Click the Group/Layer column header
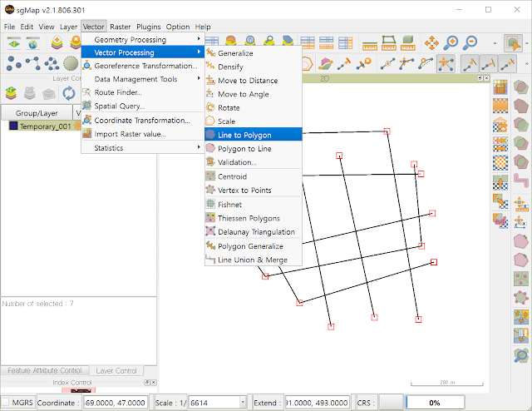The width and height of the screenshot is (532, 411). (37, 113)
